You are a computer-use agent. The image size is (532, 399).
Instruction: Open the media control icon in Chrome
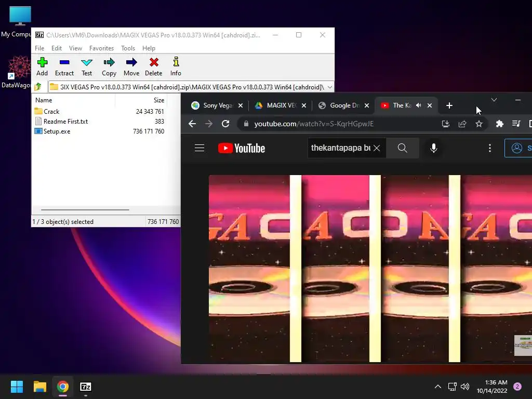coord(516,124)
